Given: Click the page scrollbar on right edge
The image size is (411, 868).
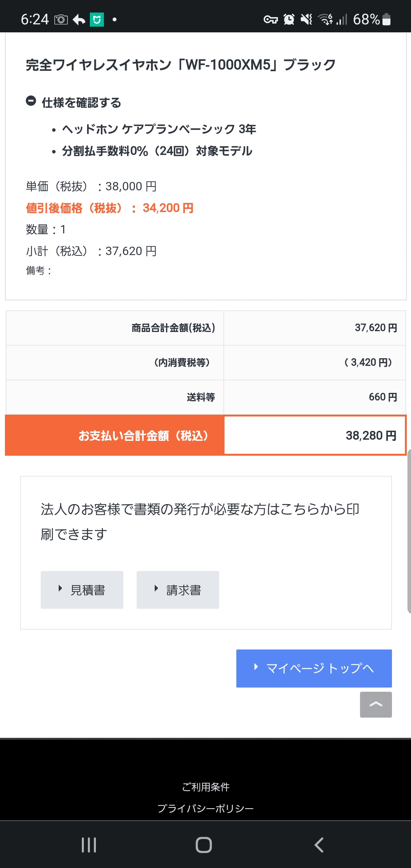Looking at the screenshot, I should [409, 531].
